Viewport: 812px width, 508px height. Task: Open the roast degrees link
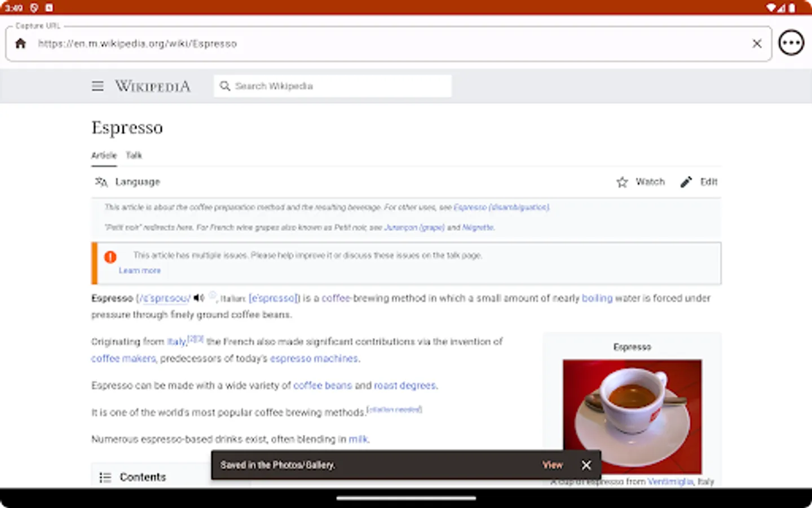point(405,386)
